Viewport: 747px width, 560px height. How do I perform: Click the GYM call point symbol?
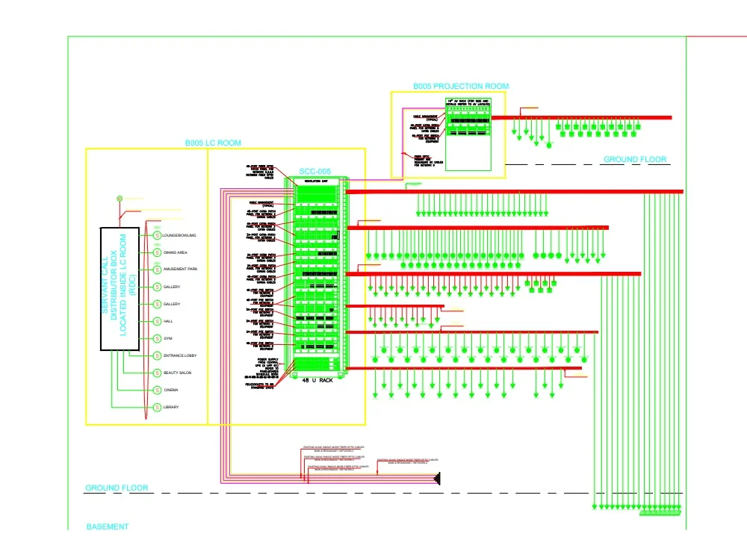157,338
